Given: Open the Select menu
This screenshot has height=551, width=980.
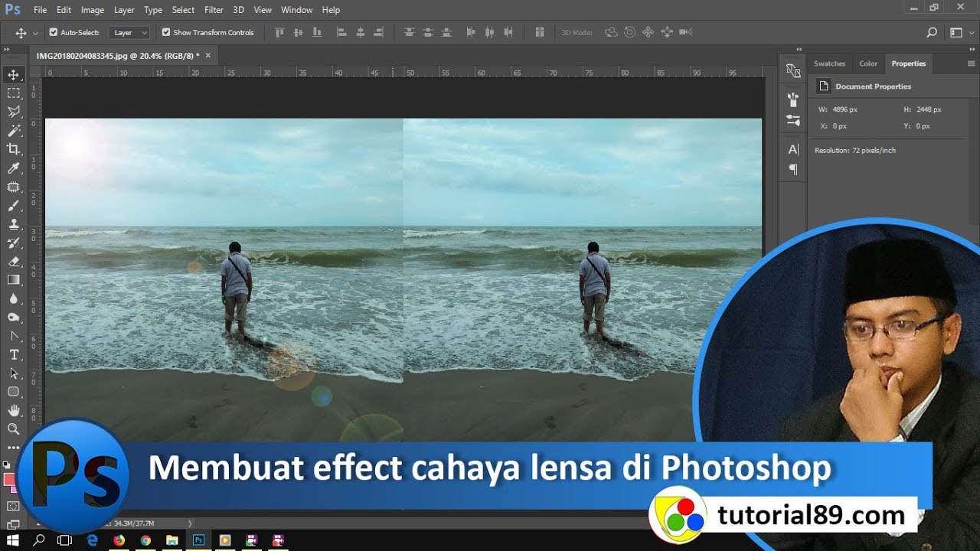Looking at the screenshot, I should pyautogui.click(x=183, y=10).
